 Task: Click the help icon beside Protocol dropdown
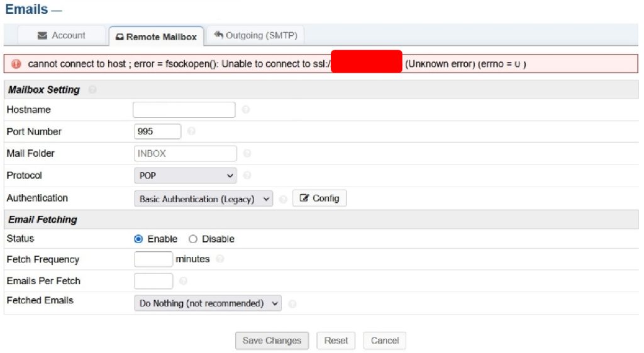click(x=247, y=175)
